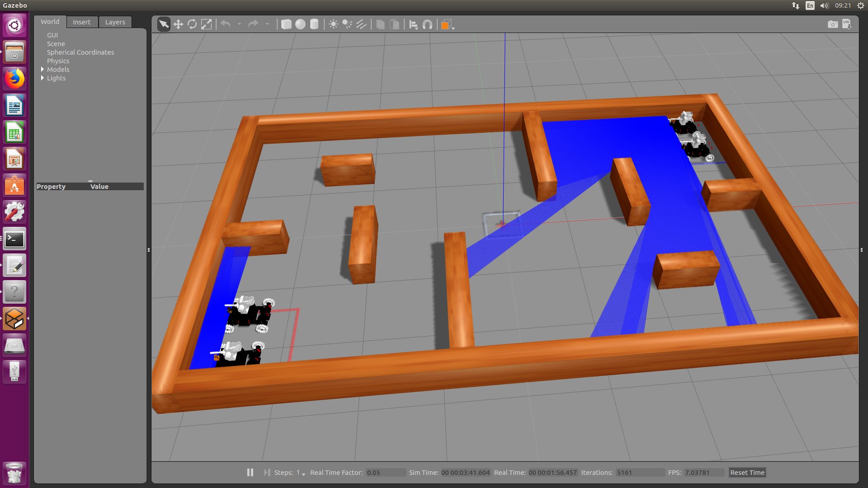This screenshot has height=488, width=868.
Task: Click the Value column header
Action: pos(99,187)
